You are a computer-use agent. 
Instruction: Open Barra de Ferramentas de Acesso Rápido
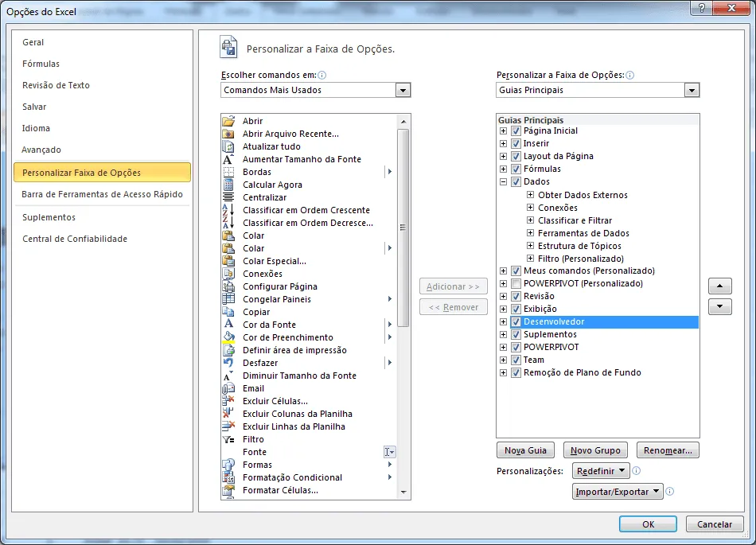pos(102,194)
